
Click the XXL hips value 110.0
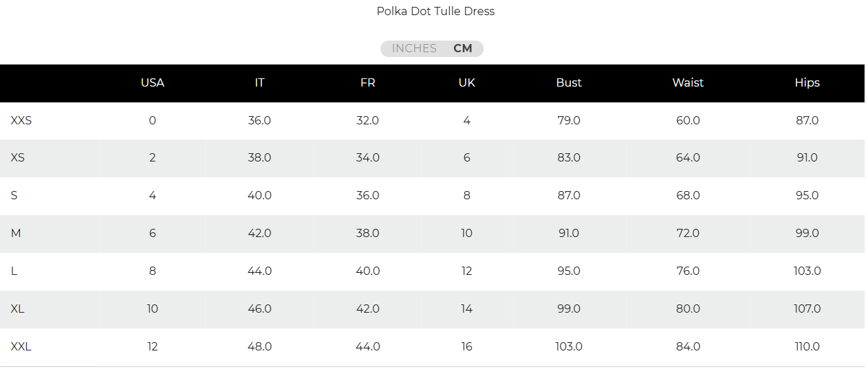tap(807, 346)
